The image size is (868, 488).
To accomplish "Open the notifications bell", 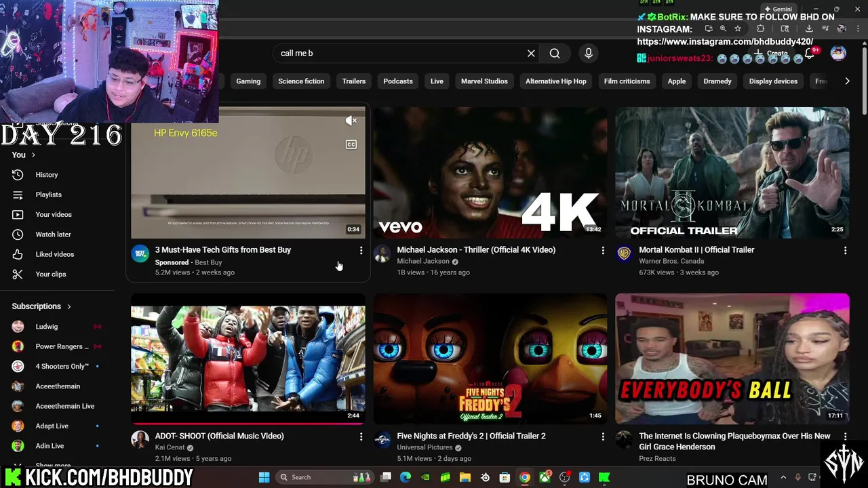I will (x=810, y=54).
